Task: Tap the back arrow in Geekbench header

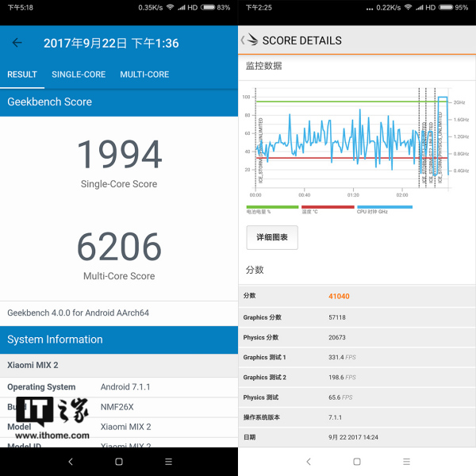Action: click(x=17, y=43)
